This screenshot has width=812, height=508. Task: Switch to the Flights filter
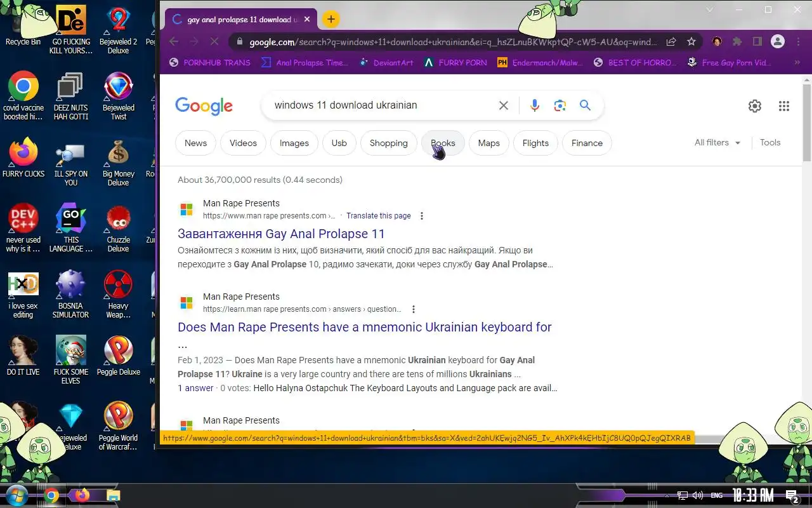535,143
